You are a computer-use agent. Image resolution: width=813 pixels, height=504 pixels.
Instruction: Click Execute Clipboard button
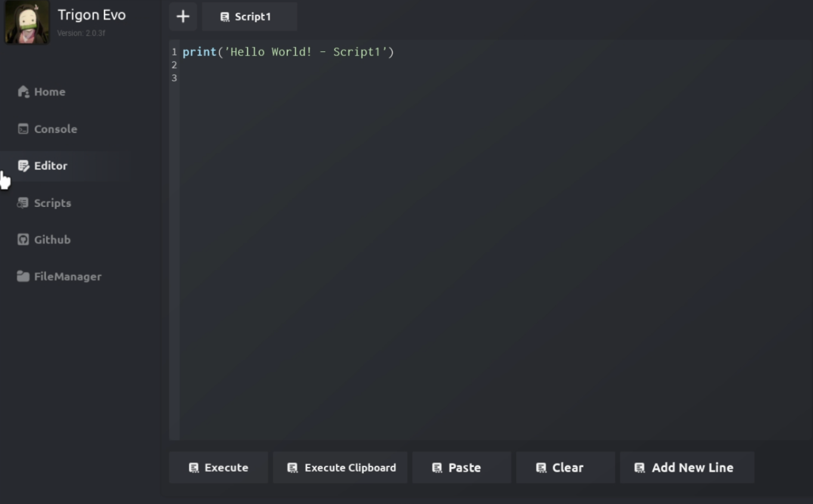(x=340, y=468)
